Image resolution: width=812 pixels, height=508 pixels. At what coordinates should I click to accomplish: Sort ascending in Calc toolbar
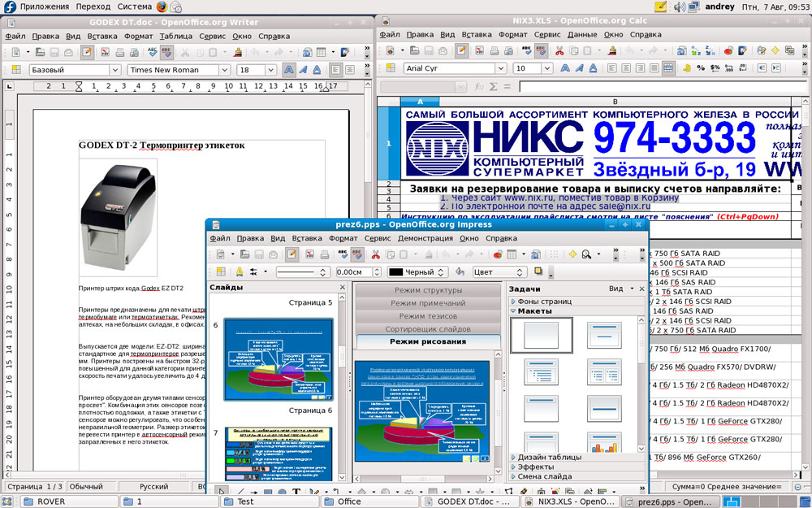(696, 50)
